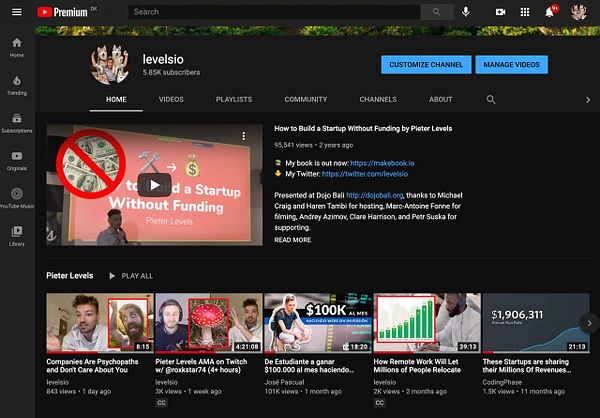Switch to the PLAYLISTS tab
Screen dimensions: 600x418
pyautogui.click(x=234, y=100)
